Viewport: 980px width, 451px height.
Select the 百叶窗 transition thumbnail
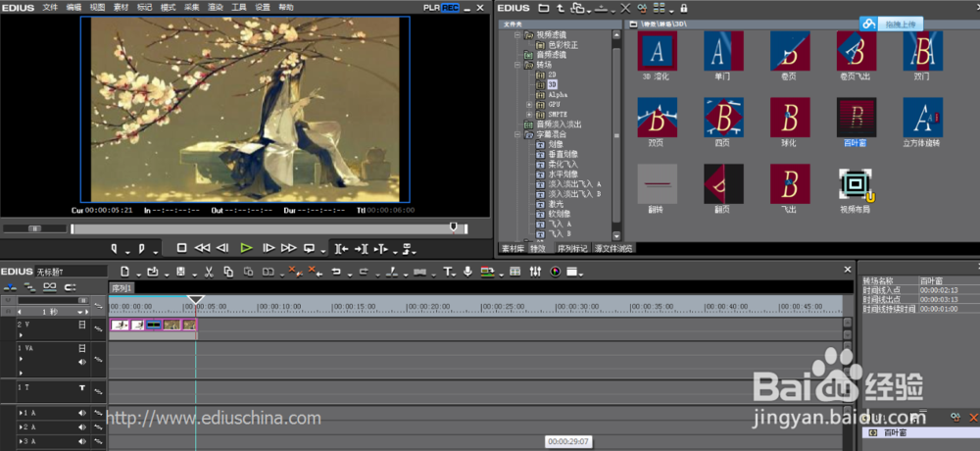pyautogui.click(x=857, y=117)
